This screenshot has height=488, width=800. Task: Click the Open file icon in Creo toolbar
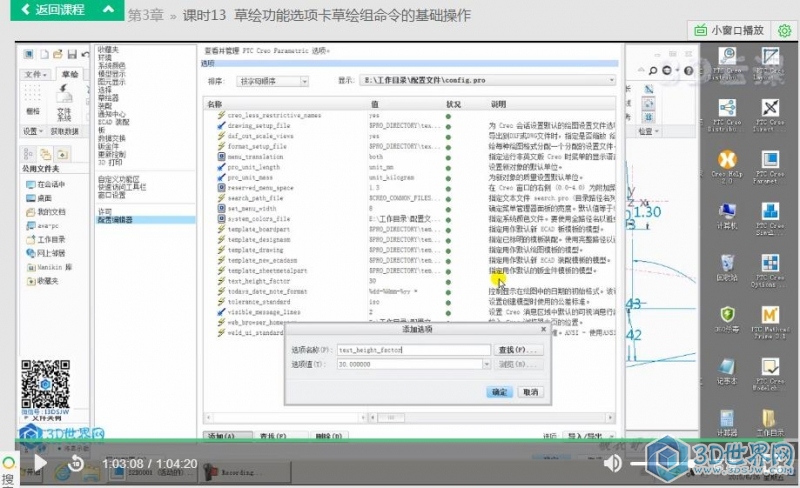tap(58, 54)
